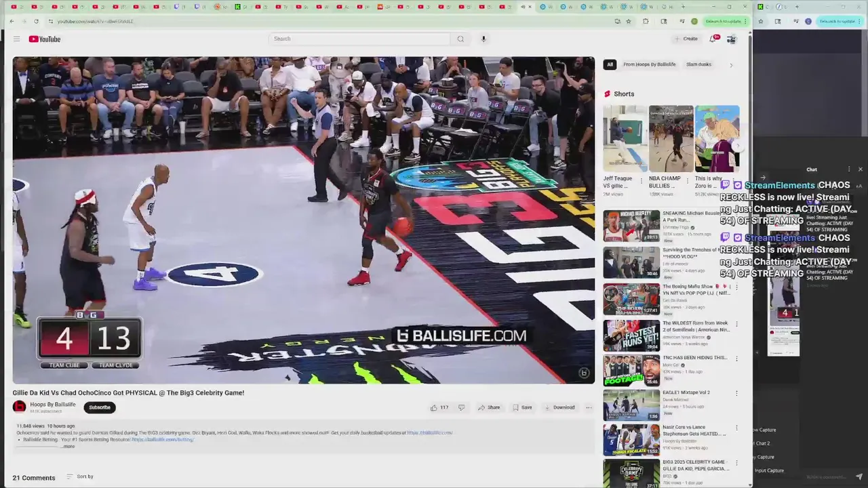Reload the page in the browser
This screenshot has height=488, width=868.
point(36,21)
